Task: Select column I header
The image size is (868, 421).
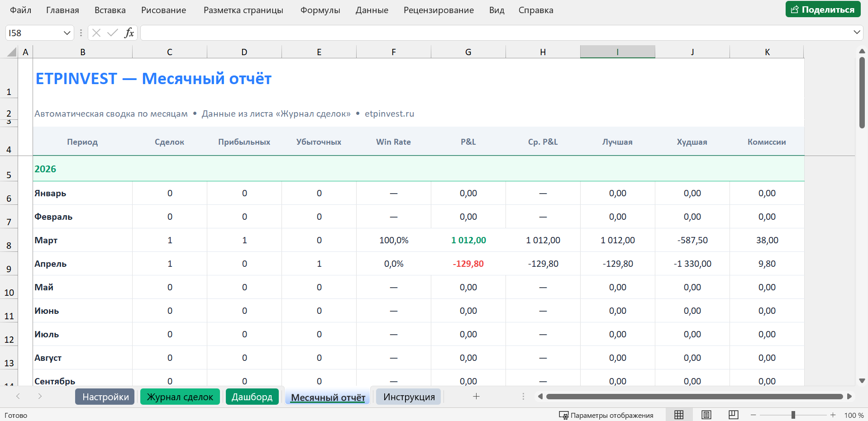Action: [x=617, y=52]
